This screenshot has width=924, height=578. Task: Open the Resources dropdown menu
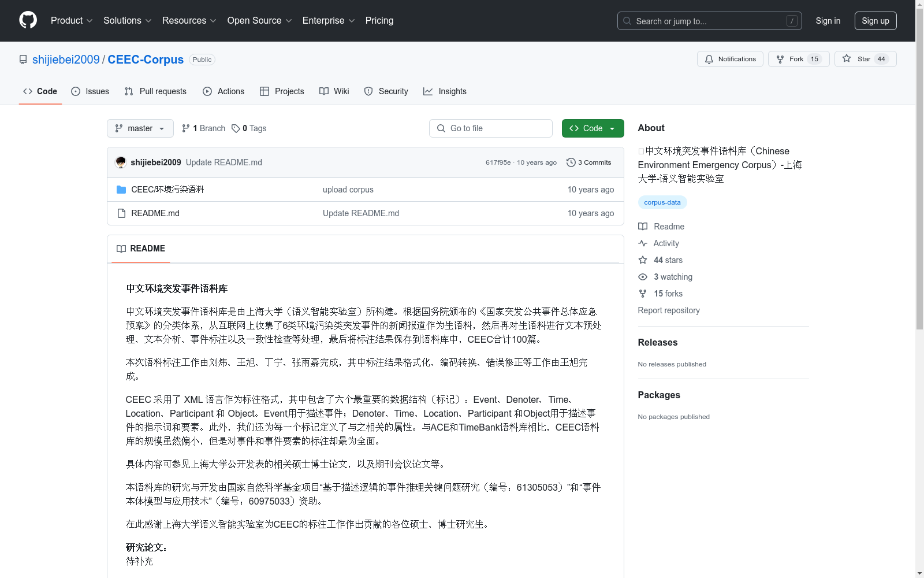point(189,20)
